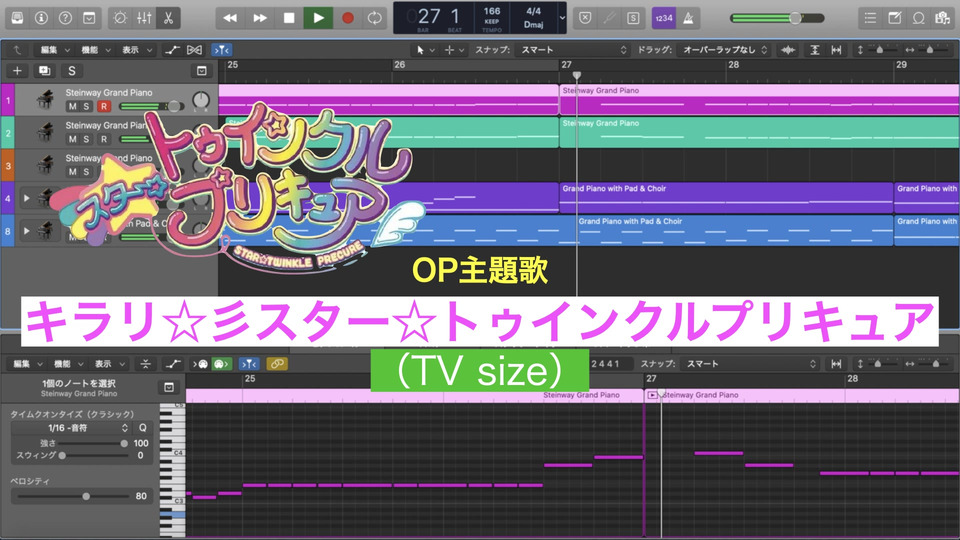
Task: Toggle piano roll automation curve icon
Action: (173, 364)
